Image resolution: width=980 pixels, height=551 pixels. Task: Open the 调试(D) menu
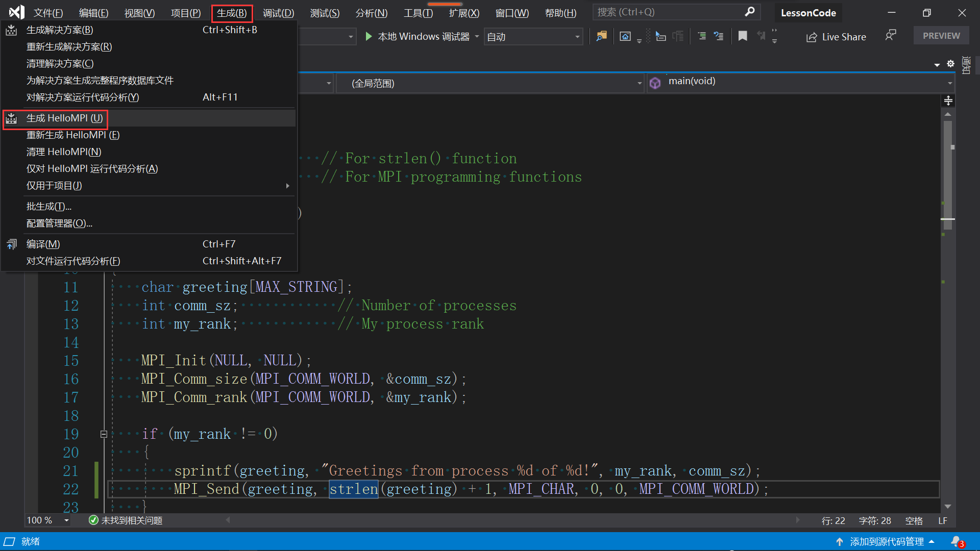coord(278,13)
